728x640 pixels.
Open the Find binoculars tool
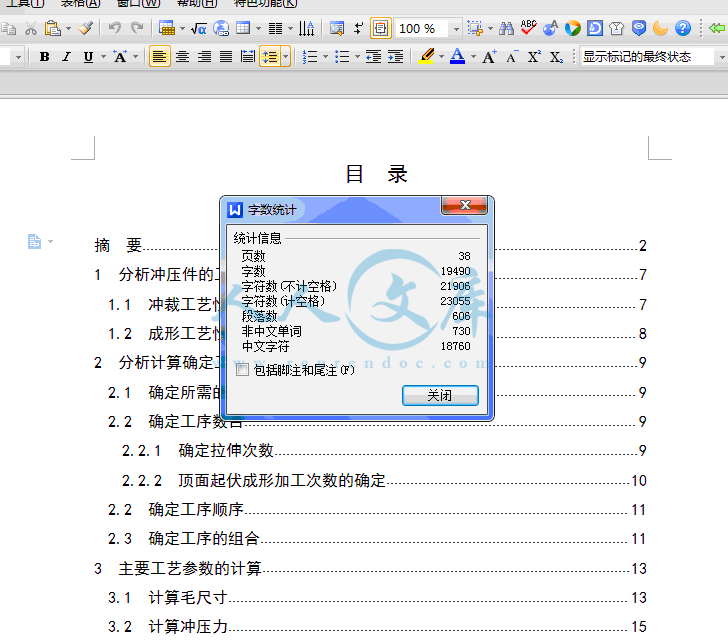click(506, 29)
